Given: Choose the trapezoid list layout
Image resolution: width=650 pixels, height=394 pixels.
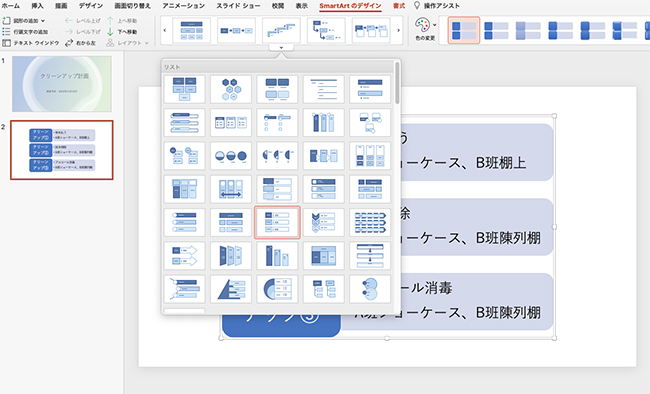Looking at the screenshot, I should click(231, 255).
